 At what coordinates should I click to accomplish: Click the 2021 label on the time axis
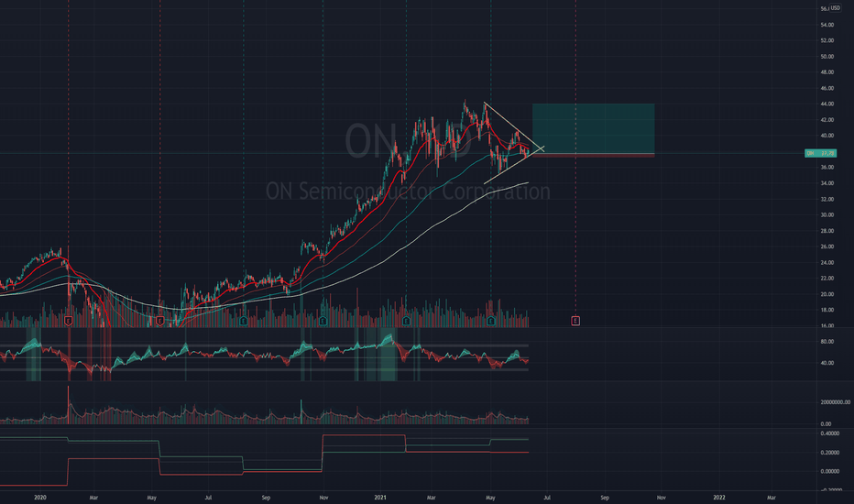coord(380,498)
